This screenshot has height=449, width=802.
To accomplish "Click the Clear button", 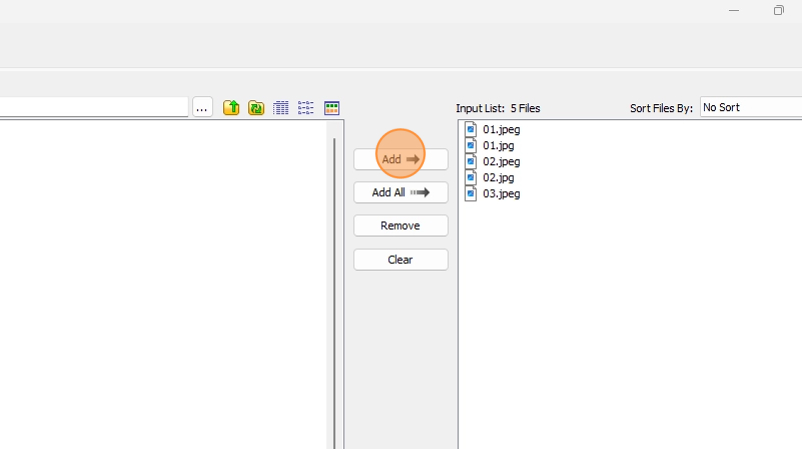I will [400, 260].
